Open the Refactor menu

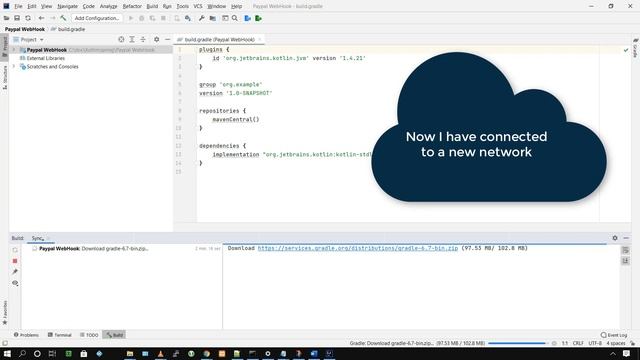[x=132, y=6]
